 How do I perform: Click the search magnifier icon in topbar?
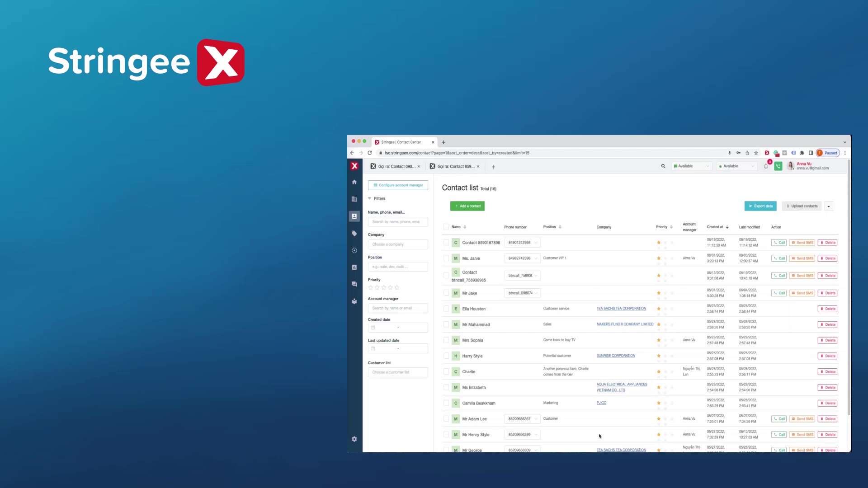[x=663, y=166]
